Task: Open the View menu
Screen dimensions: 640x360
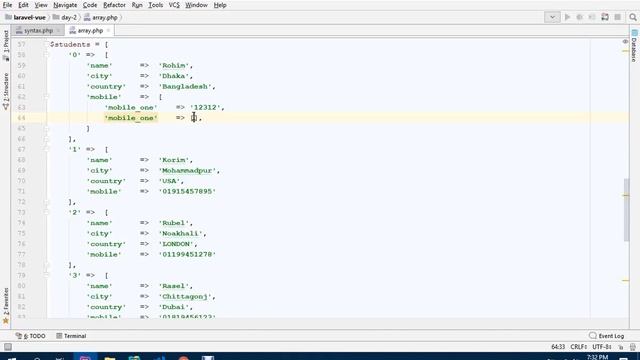Action: pyautogui.click(x=41, y=5)
